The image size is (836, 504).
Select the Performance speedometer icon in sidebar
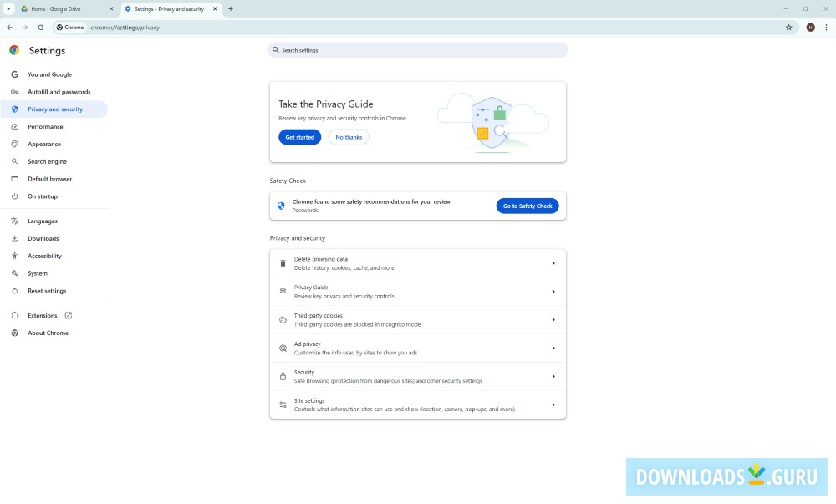click(13, 126)
